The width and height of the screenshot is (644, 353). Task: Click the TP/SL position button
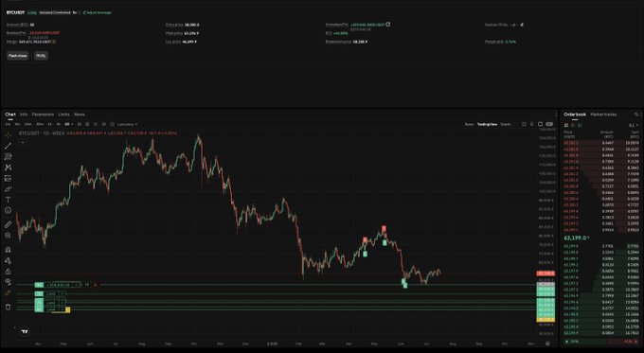pyautogui.click(x=41, y=56)
